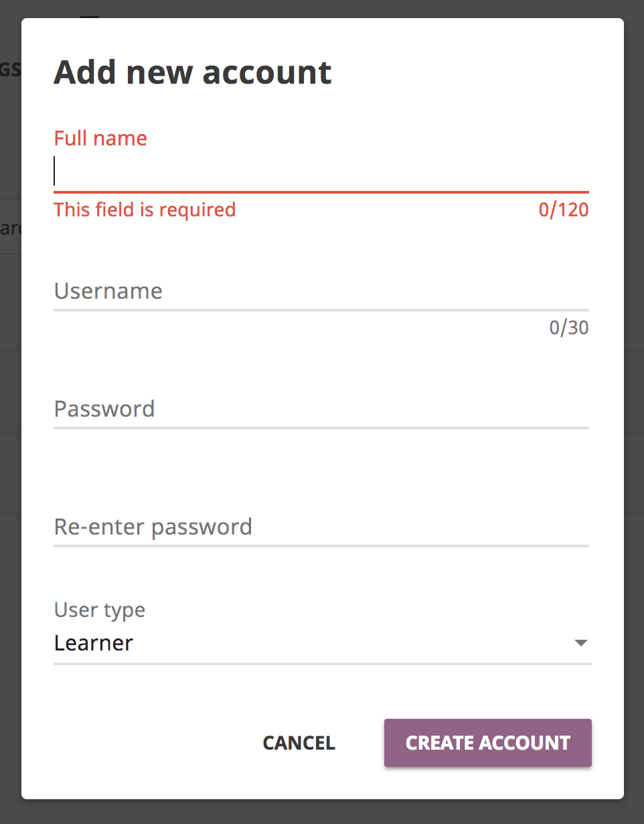Click the User type label

(99, 610)
